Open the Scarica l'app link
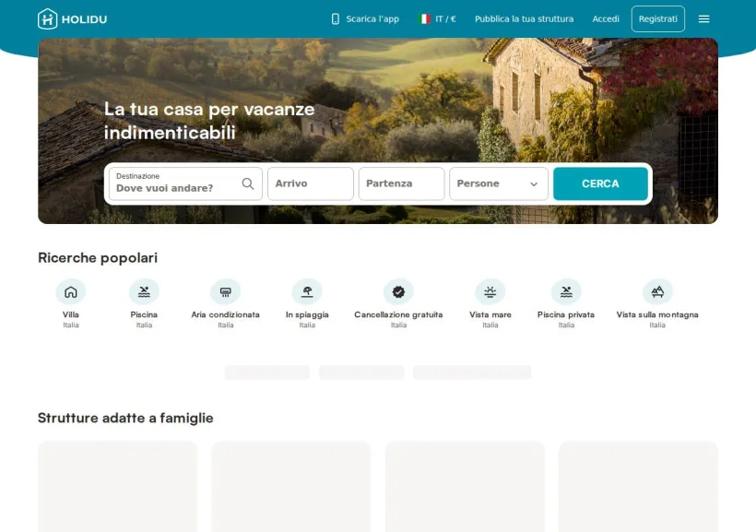 (365, 18)
